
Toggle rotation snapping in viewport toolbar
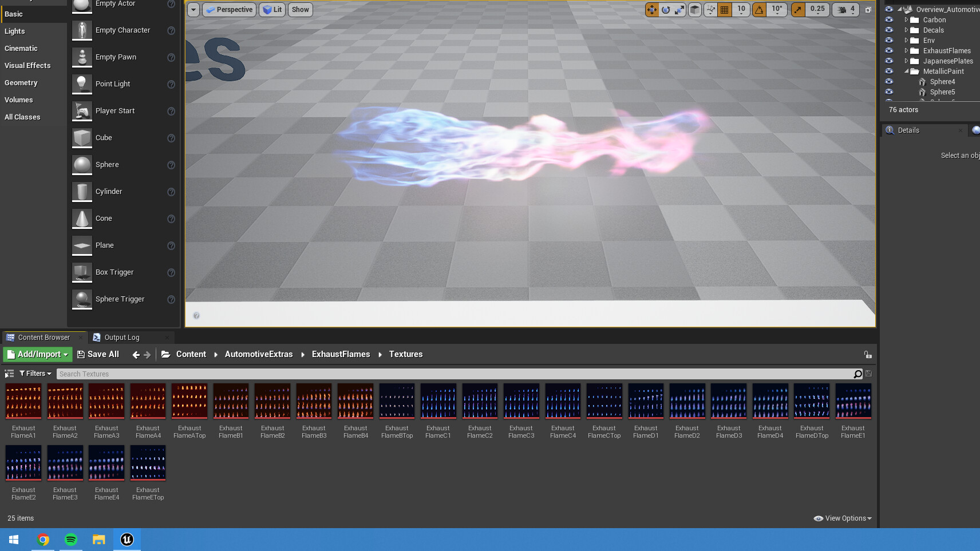[x=760, y=10]
